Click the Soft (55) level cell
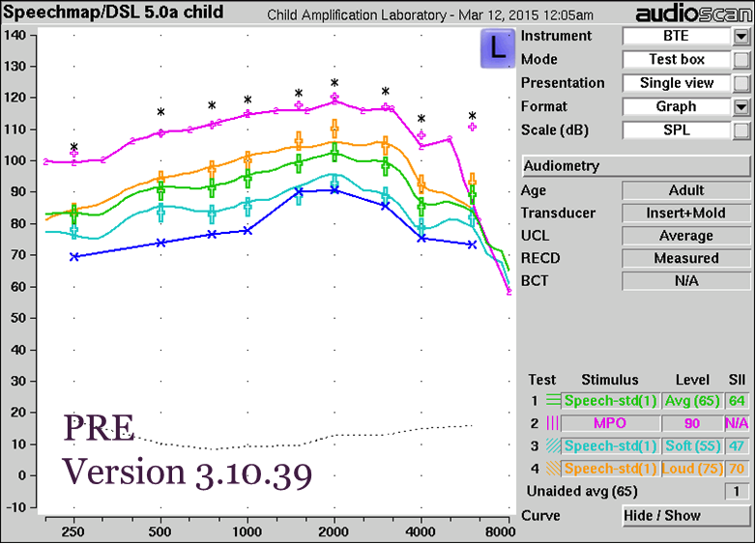Screen dimensions: 756x544 tap(692, 446)
